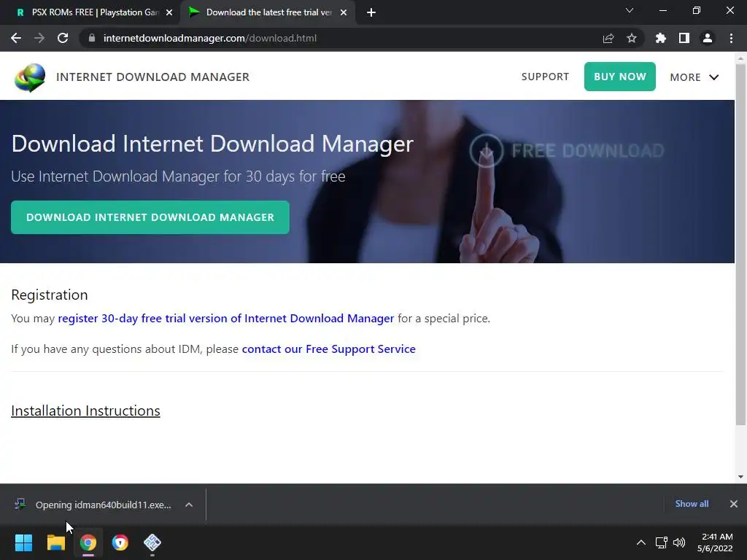Click Show all downloads
This screenshot has height=560, width=747.
coord(692,504)
